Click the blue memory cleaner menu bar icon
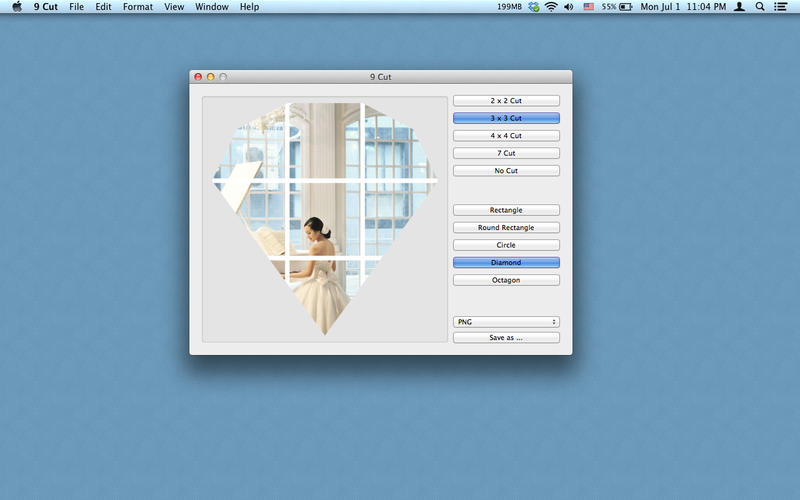The height and width of the screenshot is (500, 800). pyautogui.click(x=534, y=7)
